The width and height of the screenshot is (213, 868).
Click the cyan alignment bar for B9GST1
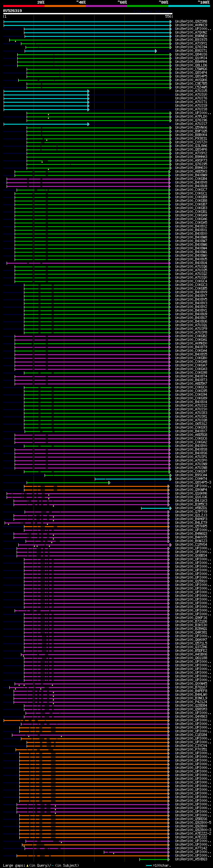91,51
